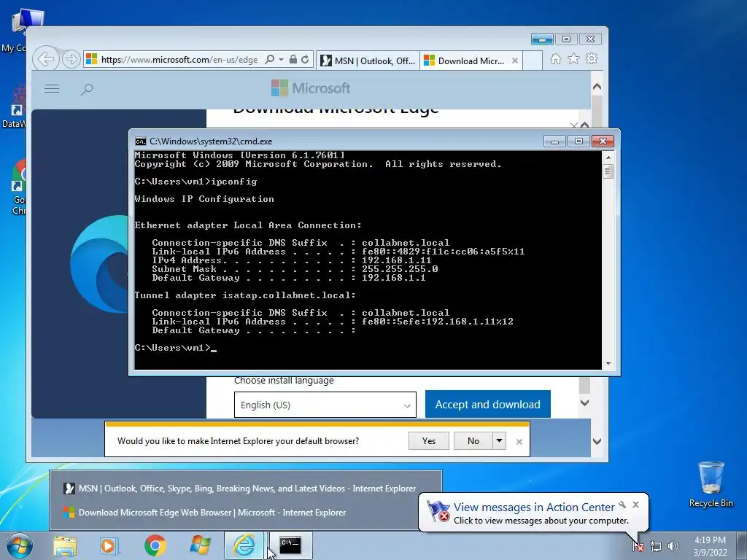Click the clock showing 4:19 PM
The width and height of the screenshot is (747, 560).
click(x=710, y=540)
